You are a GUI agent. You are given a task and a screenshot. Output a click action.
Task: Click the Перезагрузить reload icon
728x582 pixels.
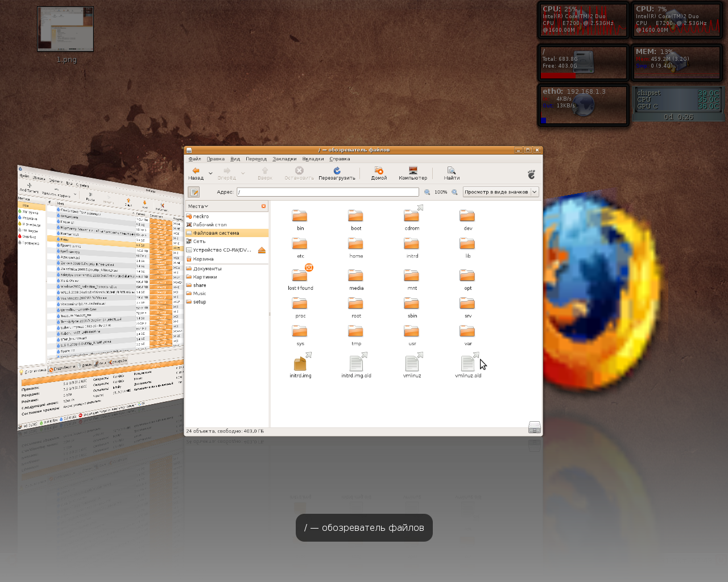[x=337, y=171]
